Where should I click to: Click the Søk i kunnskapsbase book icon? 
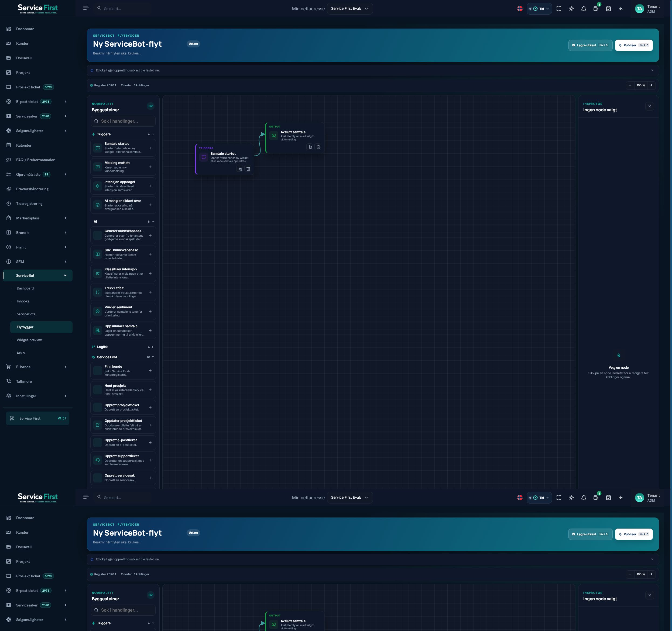click(x=98, y=254)
